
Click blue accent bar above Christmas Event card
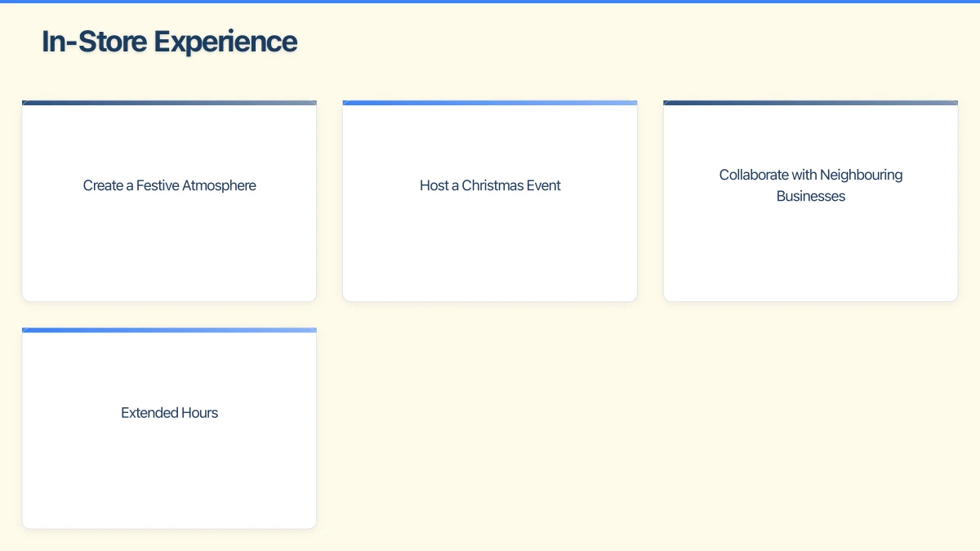[x=490, y=103]
